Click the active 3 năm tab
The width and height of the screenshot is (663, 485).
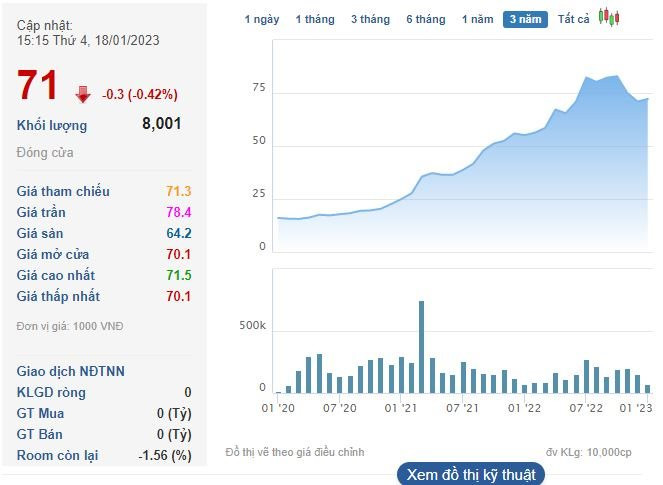tap(525, 19)
